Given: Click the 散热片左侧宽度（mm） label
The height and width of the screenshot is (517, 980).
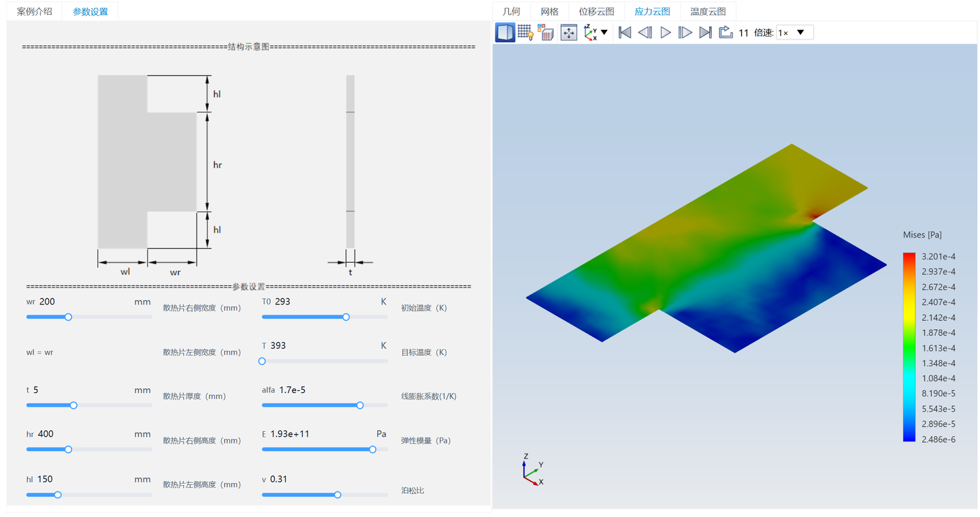Looking at the screenshot, I should tap(202, 352).
